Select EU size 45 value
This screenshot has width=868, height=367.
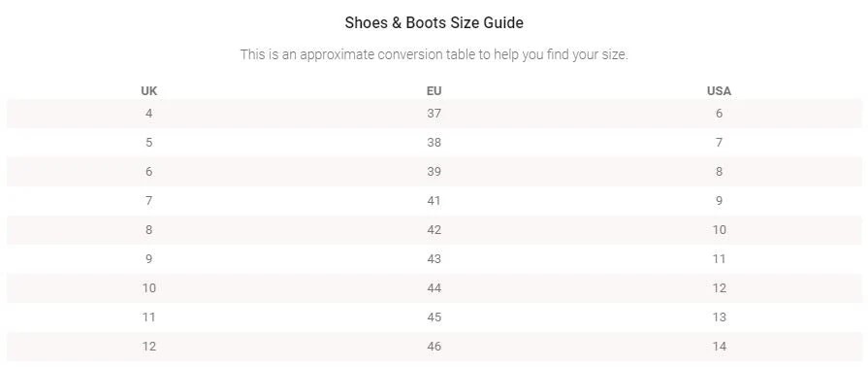pos(434,317)
